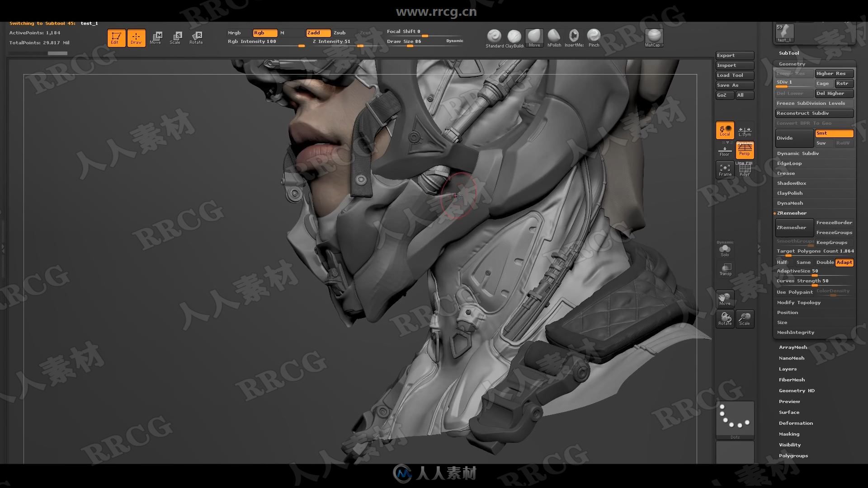This screenshot has width=868, height=488.
Task: Select the MatCap material sphere
Action: (x=653, y=37)
